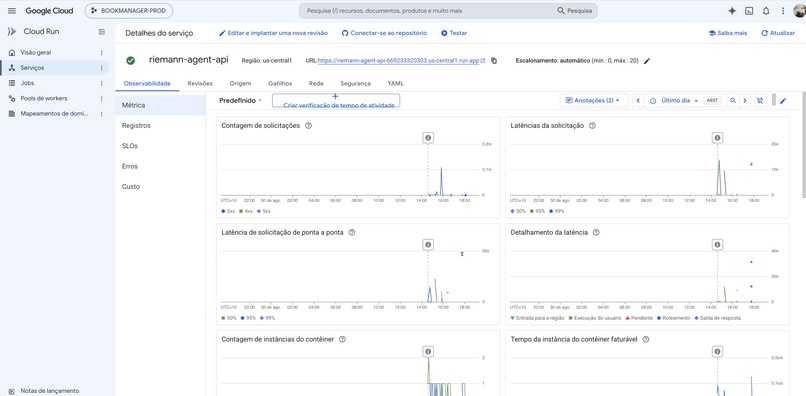Open the main navigation hamburger menu
806x396 pixels.
(x=11, y=11)
